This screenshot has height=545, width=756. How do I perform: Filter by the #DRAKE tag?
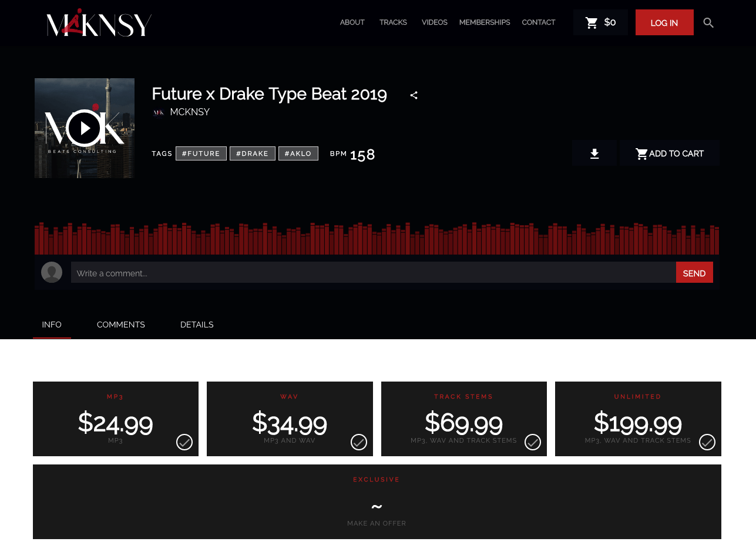tap(252, 153)
